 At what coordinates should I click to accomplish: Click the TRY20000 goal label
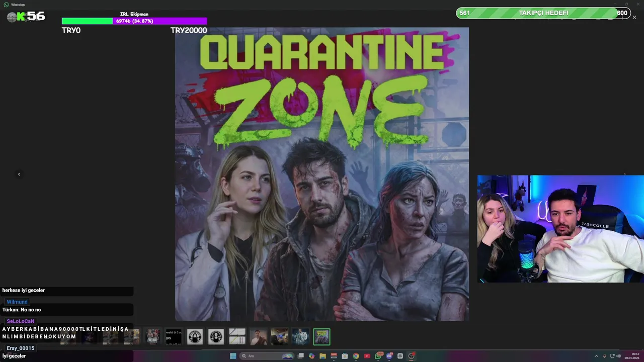(x=189, y=30)
